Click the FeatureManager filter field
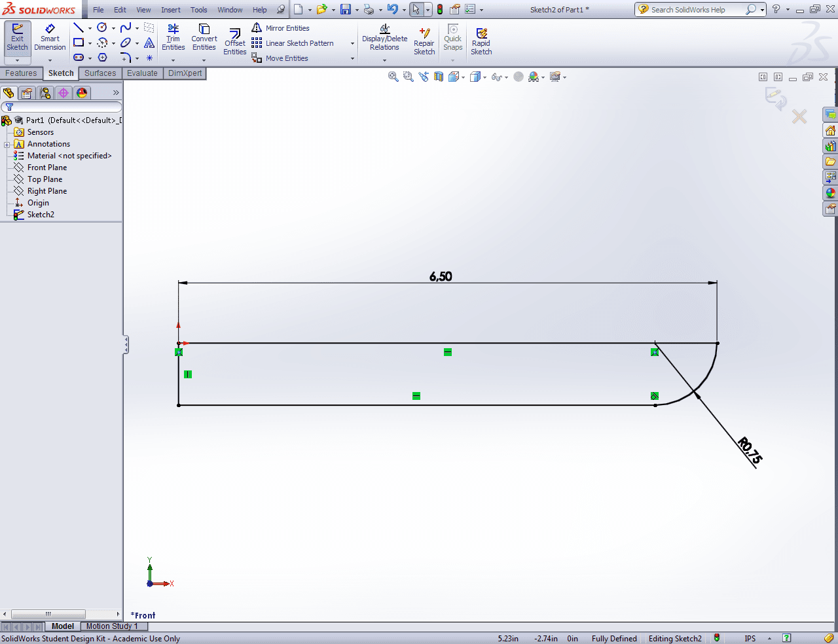 pos(62,107)
